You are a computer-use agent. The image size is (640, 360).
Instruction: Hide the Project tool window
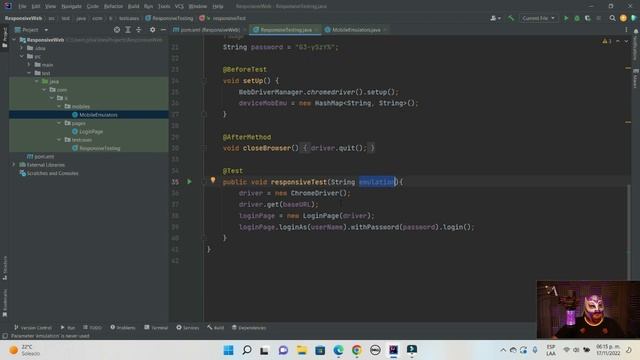point(163,30)
